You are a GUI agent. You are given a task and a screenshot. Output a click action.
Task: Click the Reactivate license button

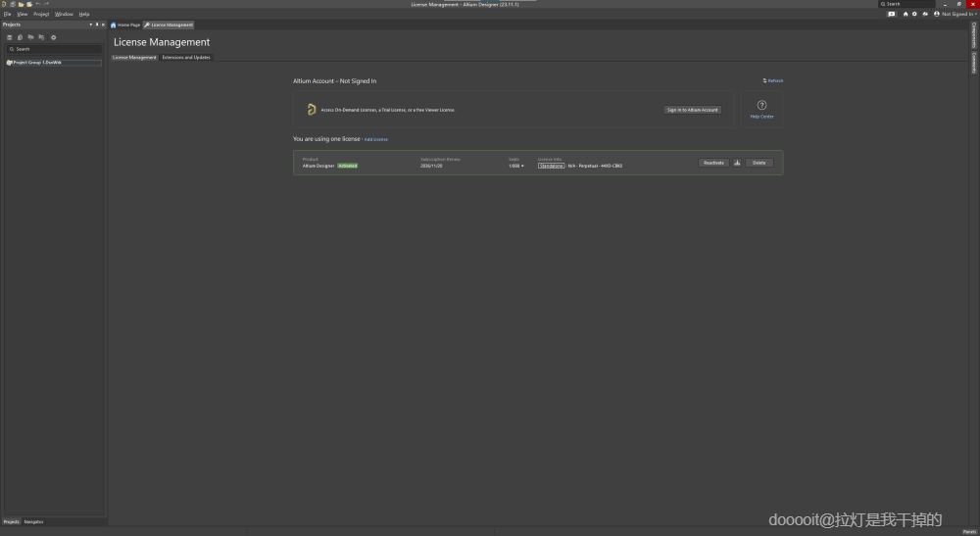tap(713, 163)
